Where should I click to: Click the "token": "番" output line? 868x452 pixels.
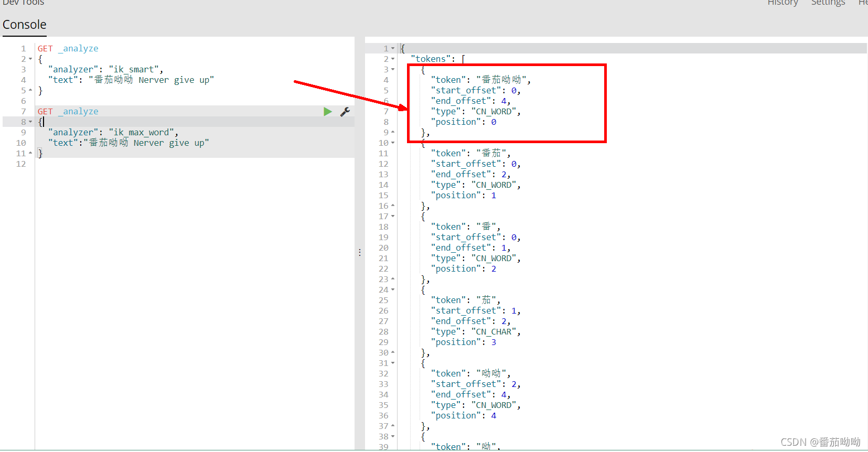(466, 227)
